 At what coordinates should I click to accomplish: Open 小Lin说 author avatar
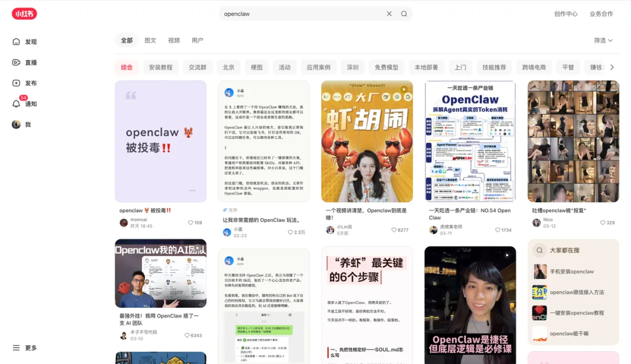330,230
